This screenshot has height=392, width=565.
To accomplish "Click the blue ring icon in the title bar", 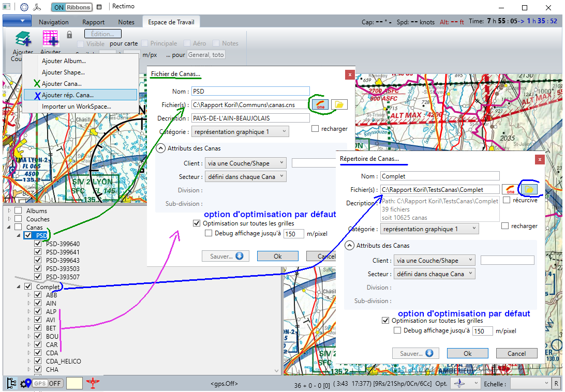I will 24,7.
